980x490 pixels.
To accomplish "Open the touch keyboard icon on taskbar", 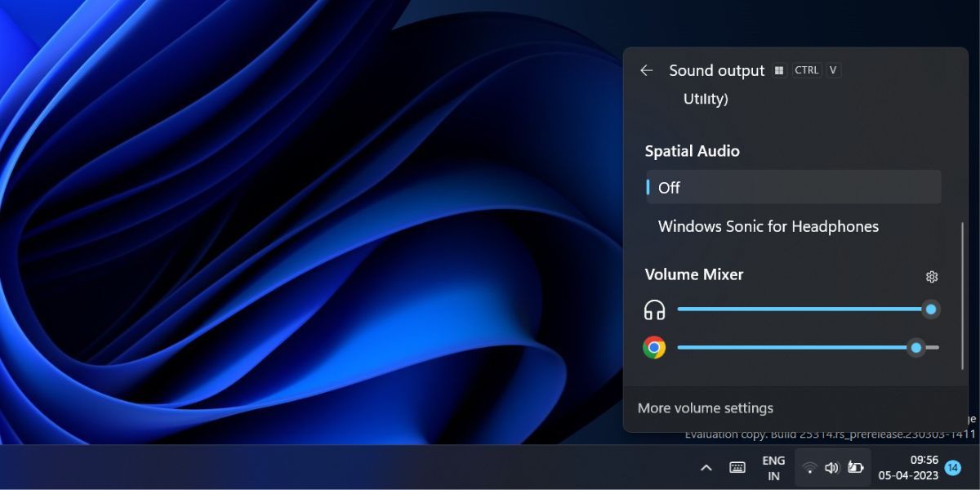I will point(737,467).
